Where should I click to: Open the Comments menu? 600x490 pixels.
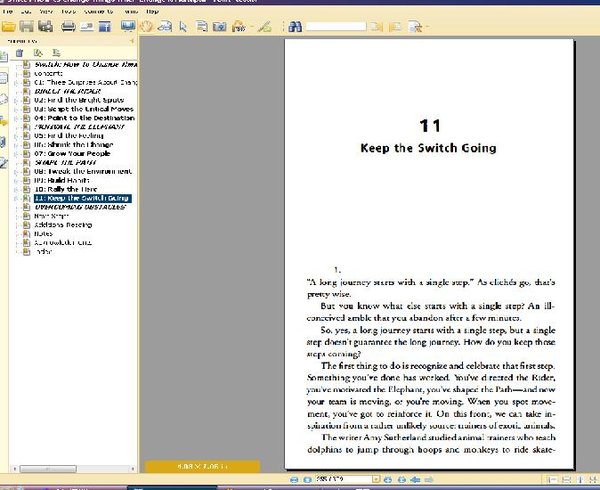tap(98, 12)
